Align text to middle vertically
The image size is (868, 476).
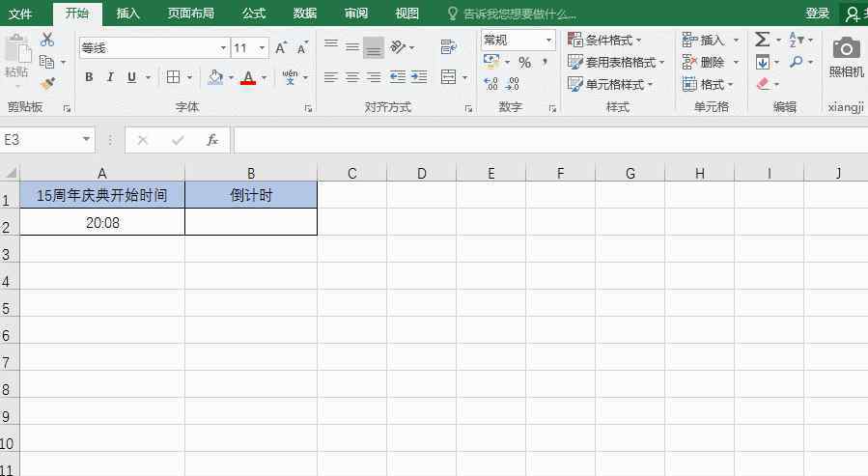pyautogui.click(x=352, y=47)
